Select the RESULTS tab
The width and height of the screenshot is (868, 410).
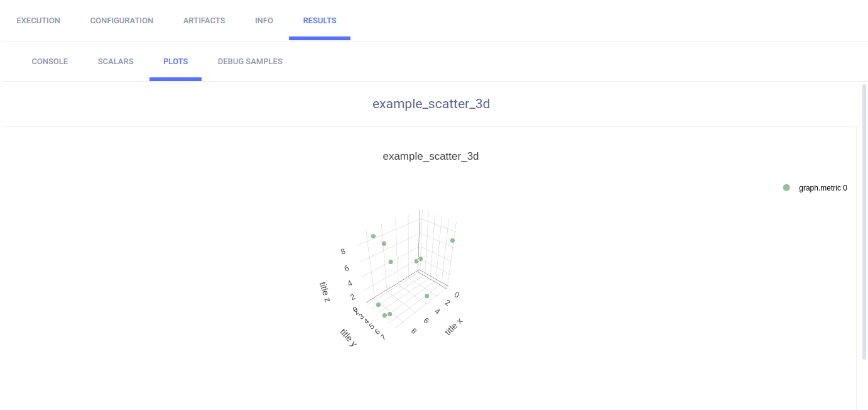319,20
